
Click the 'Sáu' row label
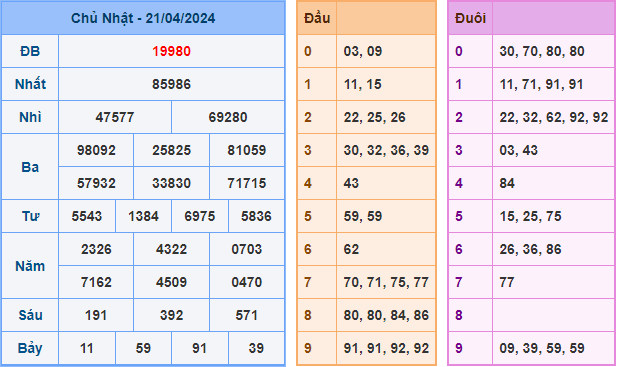30,315
